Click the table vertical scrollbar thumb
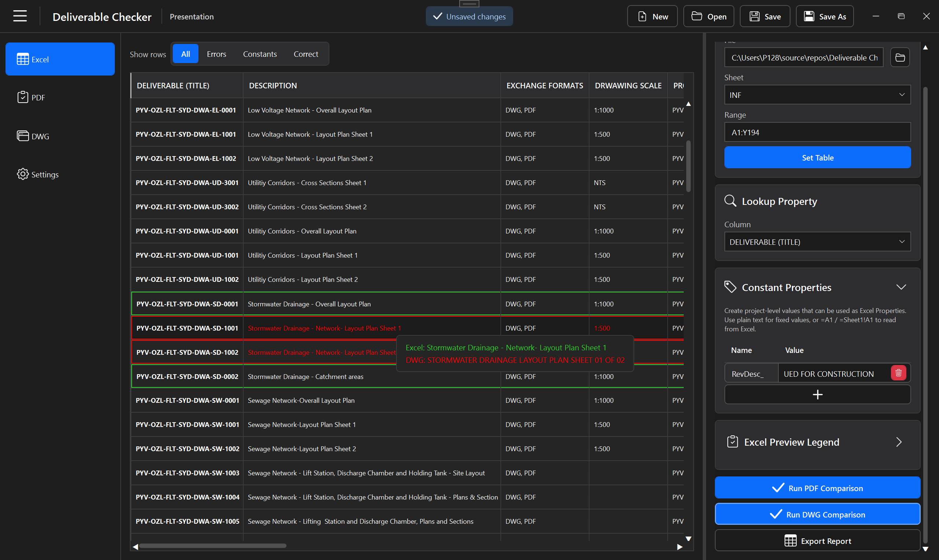Image resolution: width=939 pixels, height=560 pixels. coord(688,166)
